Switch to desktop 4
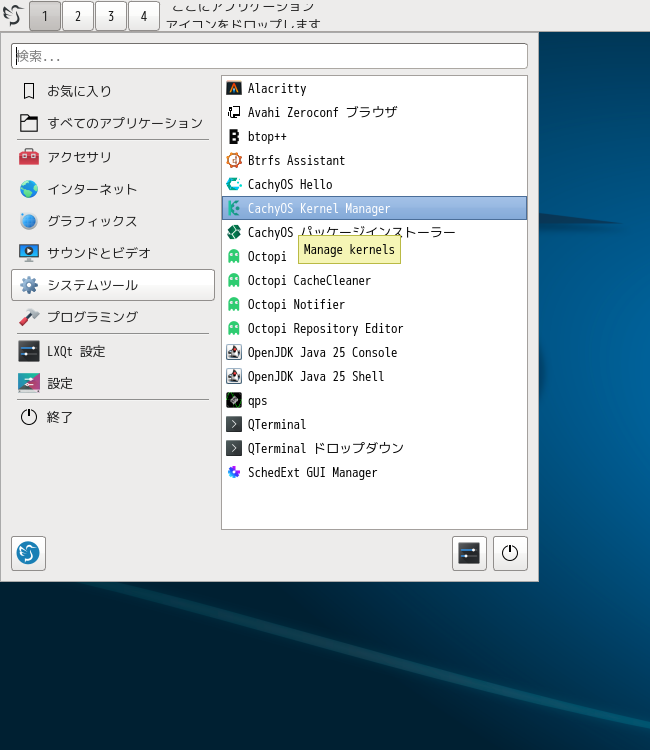 click(x=144, y=16)
